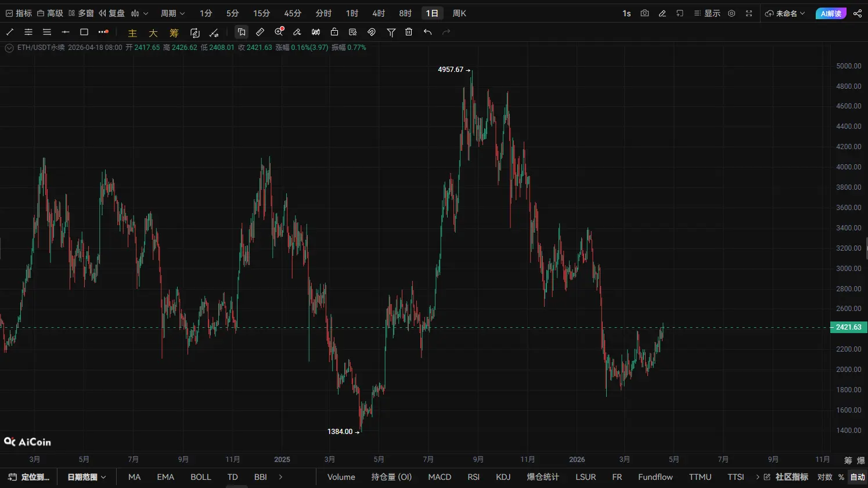Open 社区指标 community indicators

click(x=786, y=477)
